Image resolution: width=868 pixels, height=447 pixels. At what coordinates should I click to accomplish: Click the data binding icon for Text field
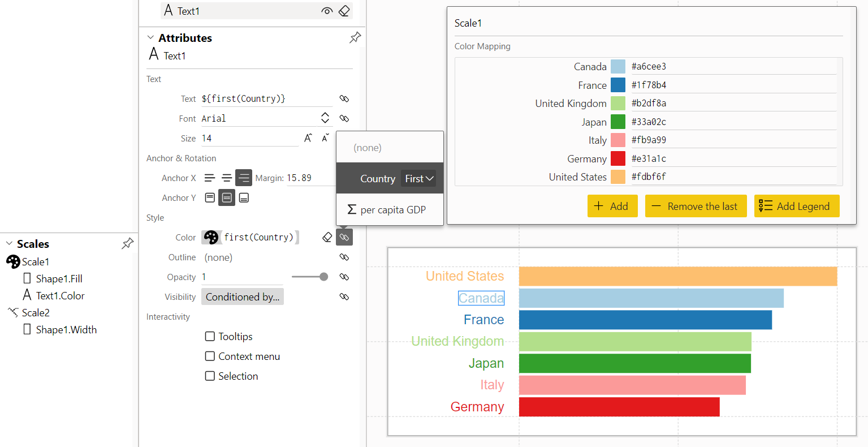click(x=344, y=98)
